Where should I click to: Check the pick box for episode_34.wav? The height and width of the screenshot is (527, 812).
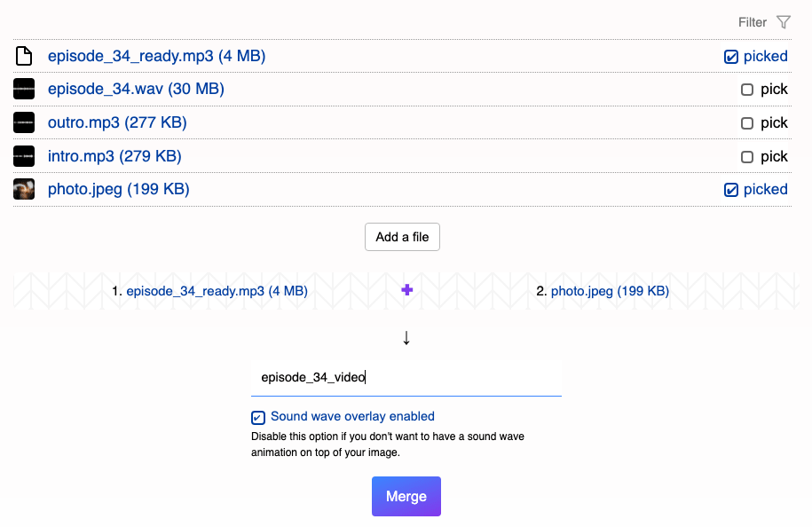(746, 90)
